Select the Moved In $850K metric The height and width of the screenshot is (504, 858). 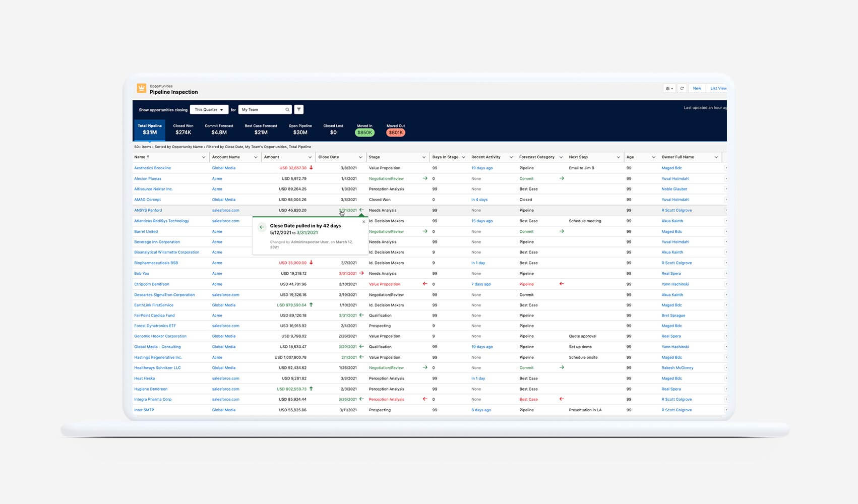coord(364,130)
